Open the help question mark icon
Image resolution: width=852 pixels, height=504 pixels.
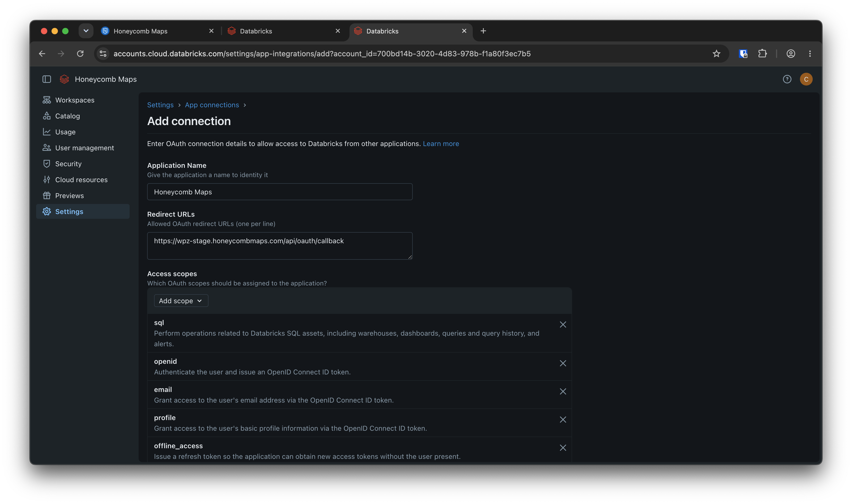pyautogui.click(x=787, y=79)
